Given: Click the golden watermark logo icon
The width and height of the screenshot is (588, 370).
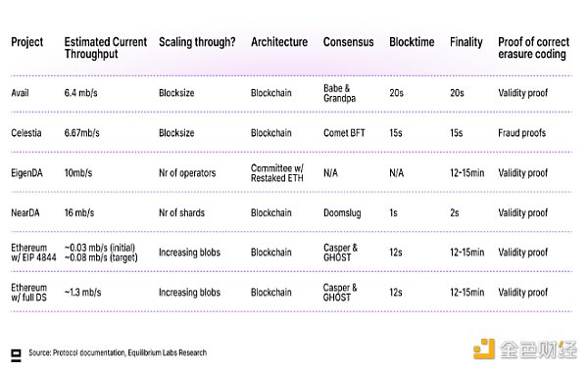Looking at the screenshot, I should coord(484,348).
